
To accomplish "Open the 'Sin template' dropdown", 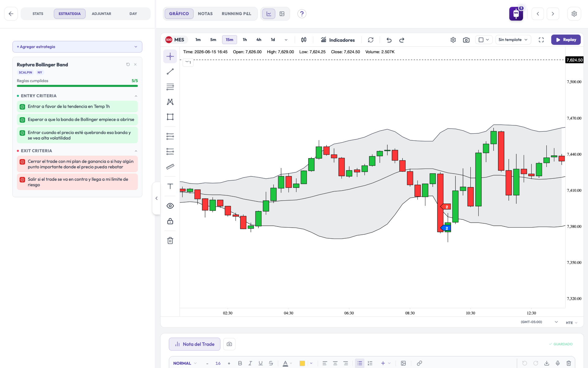I will pos(513,40).
